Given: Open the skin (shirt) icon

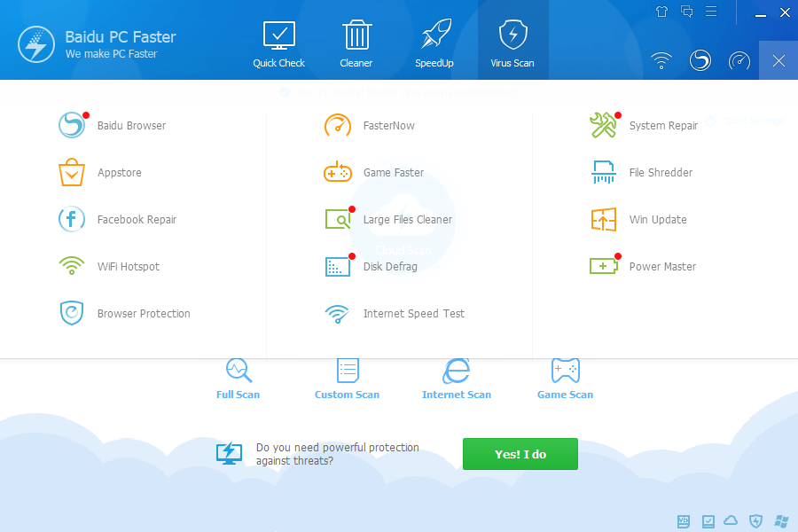Looking at the screenshot, I should pos(661,12).
